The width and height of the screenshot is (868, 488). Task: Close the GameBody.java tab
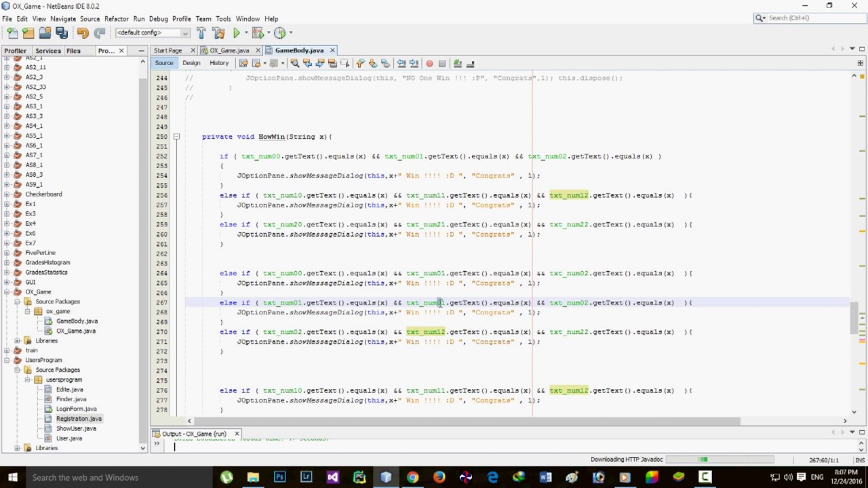[332, 50]
